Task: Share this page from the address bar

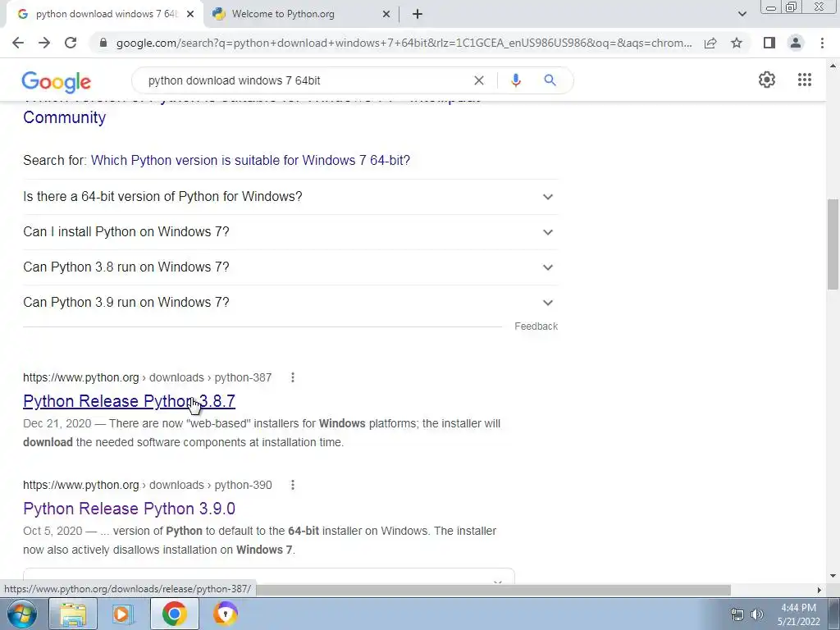Action: [710, 43]
